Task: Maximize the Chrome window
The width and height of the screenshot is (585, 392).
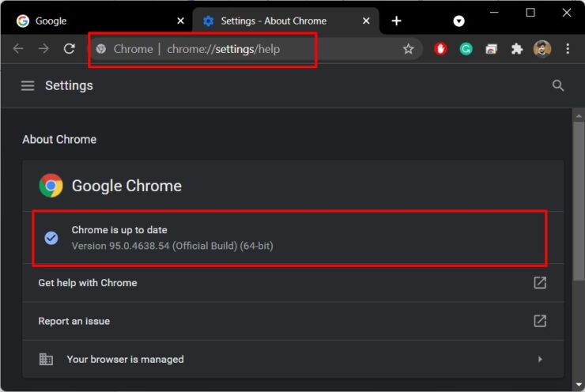Action: 530,13
